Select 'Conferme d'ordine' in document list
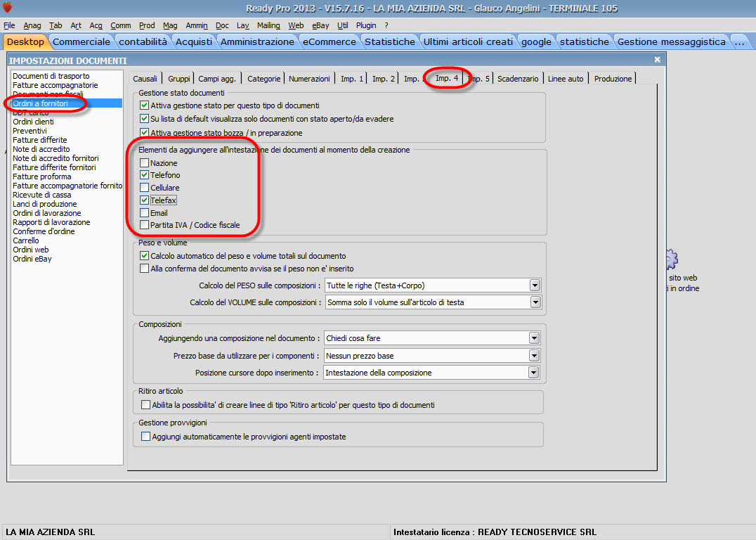Viewport: 756px width, 540px height. pos(44,231)
